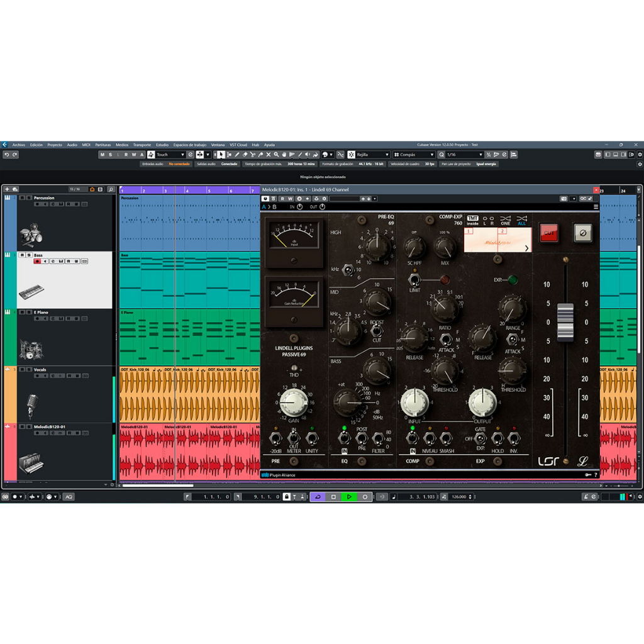Click the transport Play button
644x644 pixels.
349,497
